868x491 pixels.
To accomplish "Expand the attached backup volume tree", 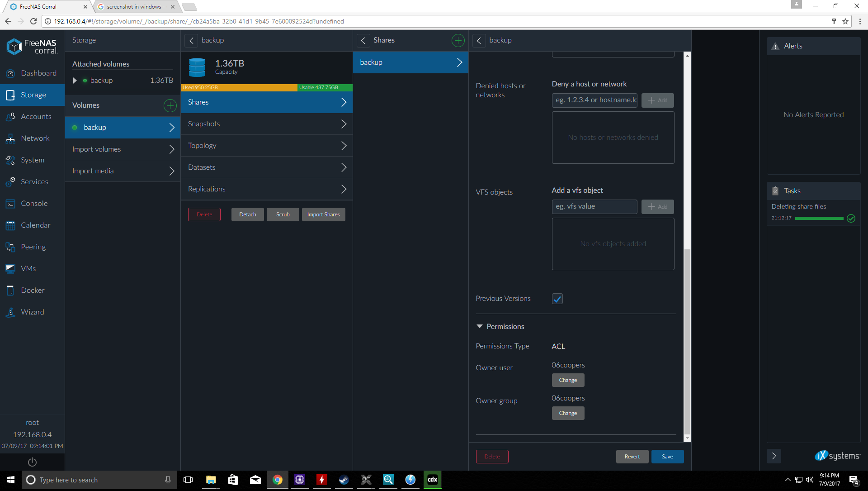I will tap(75, 81).
